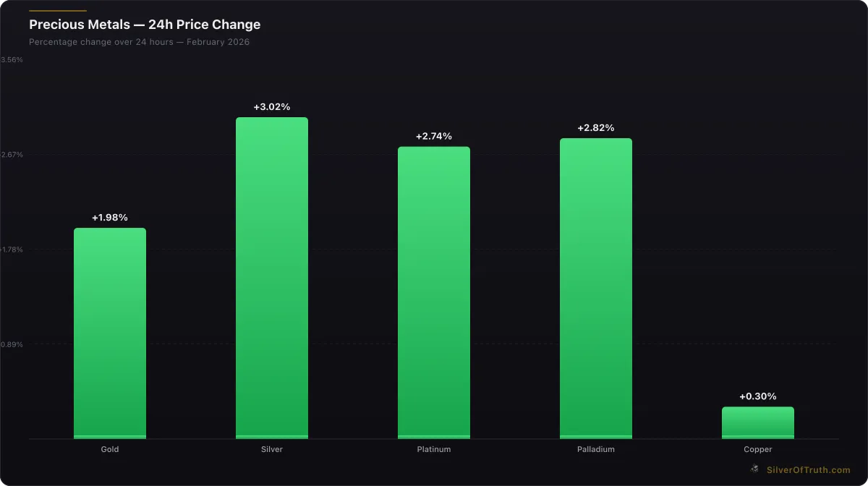Click the +2.74% value label
Screen dimensions: 868x486
click(434, 137)
